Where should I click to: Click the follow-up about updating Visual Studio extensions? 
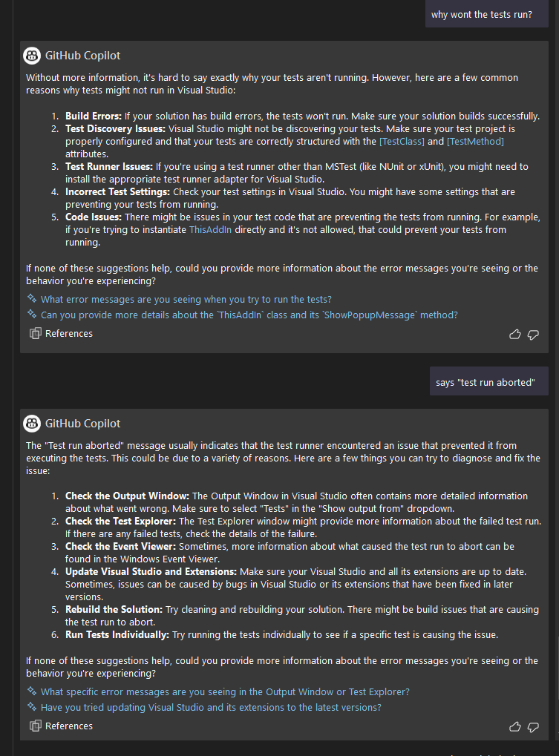210,707
